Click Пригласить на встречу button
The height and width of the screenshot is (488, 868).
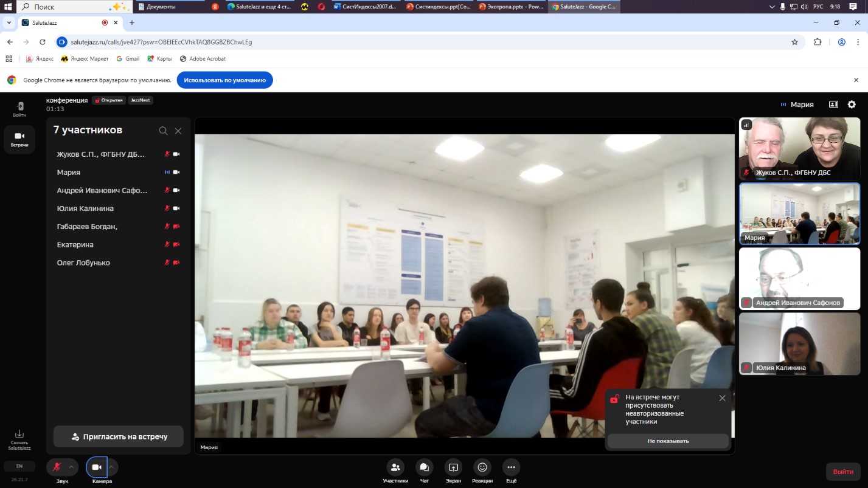pyautogui.click(x=119, y=436)
